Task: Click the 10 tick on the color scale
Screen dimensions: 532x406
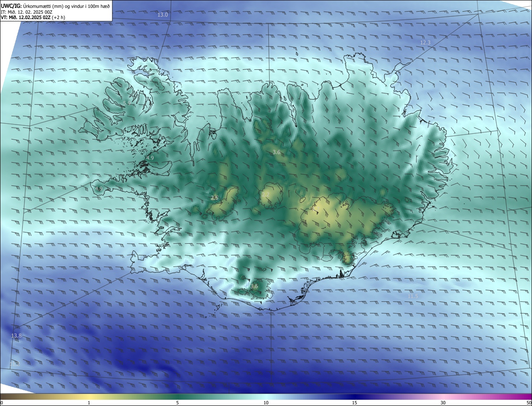Action: [x=266, y=403]
